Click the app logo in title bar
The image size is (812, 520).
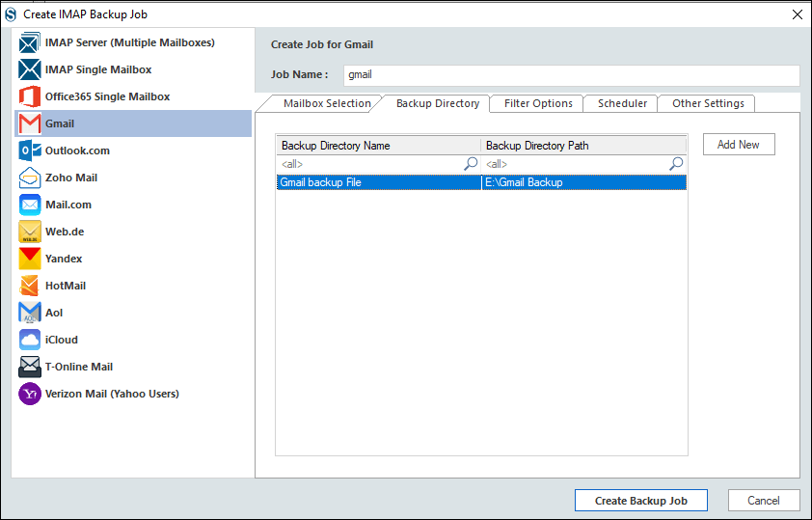click(11, 14)
